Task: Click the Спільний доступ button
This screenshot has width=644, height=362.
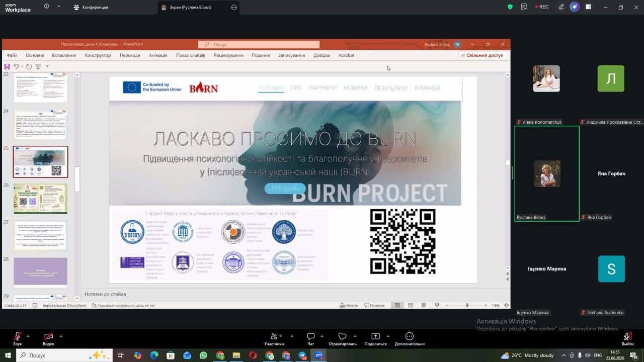Action: pos(481,55)
